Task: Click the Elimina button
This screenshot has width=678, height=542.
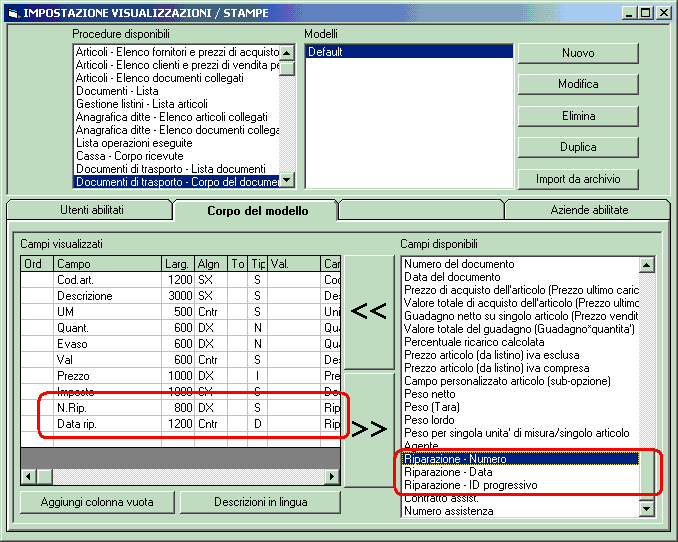Action: click(578, 116)
